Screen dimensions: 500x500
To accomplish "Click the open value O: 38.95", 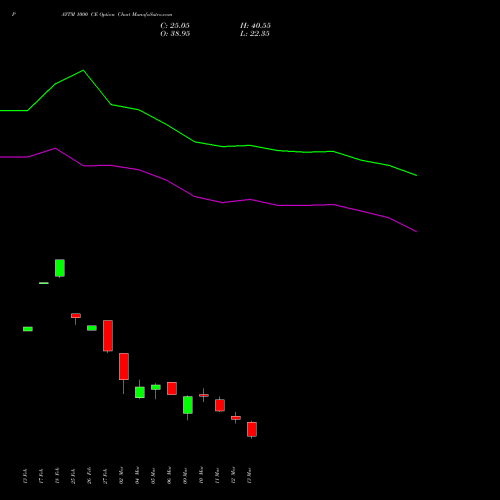I will [175, 34].
